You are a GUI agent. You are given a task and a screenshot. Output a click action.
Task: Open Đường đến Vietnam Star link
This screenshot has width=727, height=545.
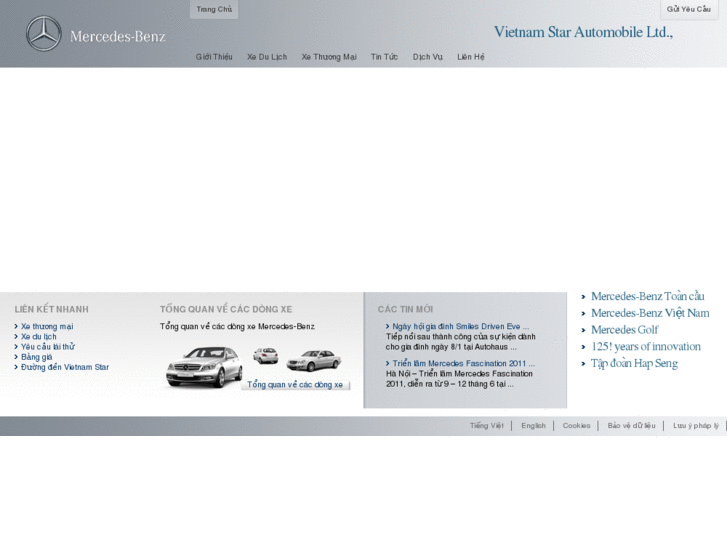(x=65, y=367)
